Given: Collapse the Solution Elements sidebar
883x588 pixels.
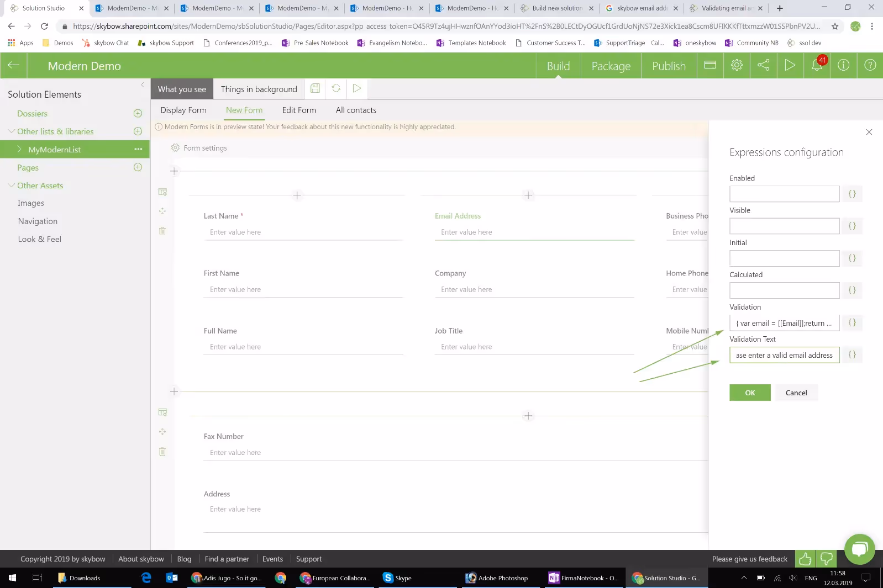Looking at the screenshot, I should coord(143,84).
